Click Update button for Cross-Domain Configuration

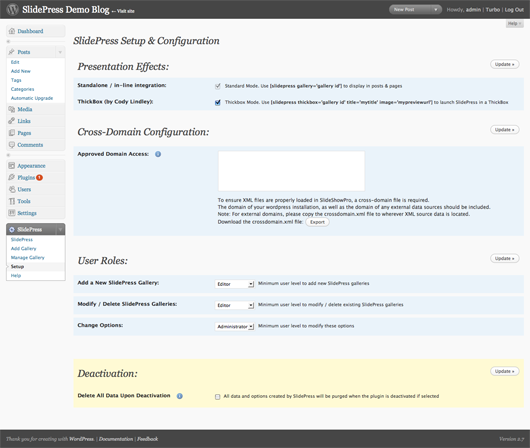(505, 130)
